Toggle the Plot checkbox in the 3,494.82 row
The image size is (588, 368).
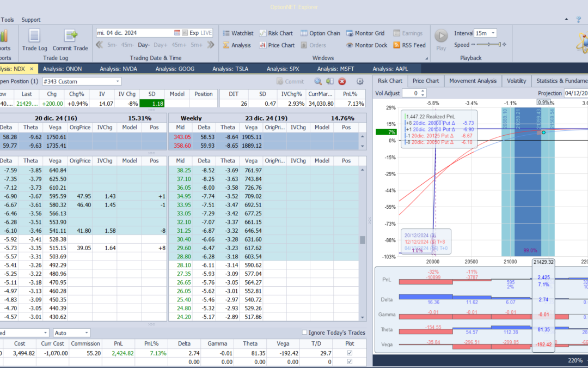point(350,353)
